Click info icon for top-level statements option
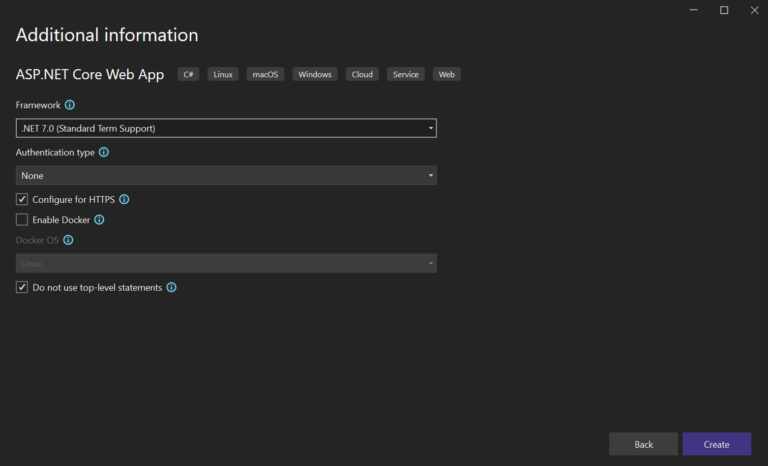768x466 pixels. (x=171, y=287)
